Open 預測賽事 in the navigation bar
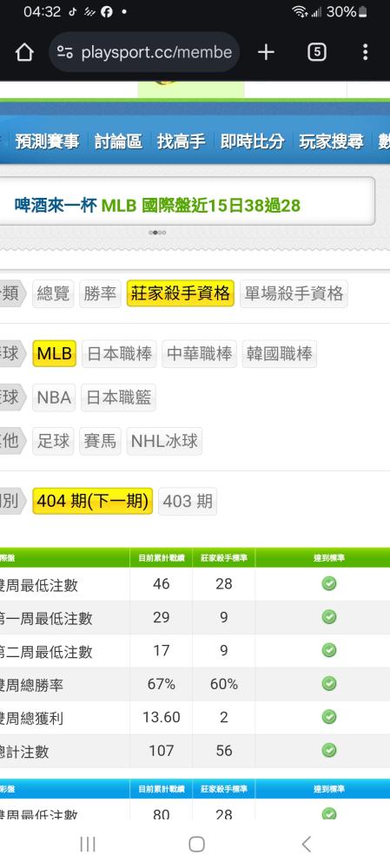390x868 pixels. pyautogui.click(x=47, y=141)
